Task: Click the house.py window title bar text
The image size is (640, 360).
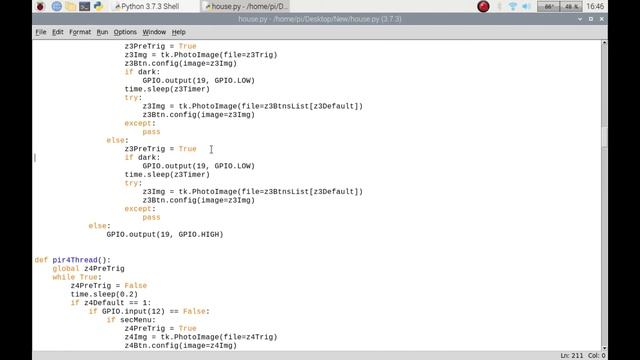Action: click(x=320, y=19)
